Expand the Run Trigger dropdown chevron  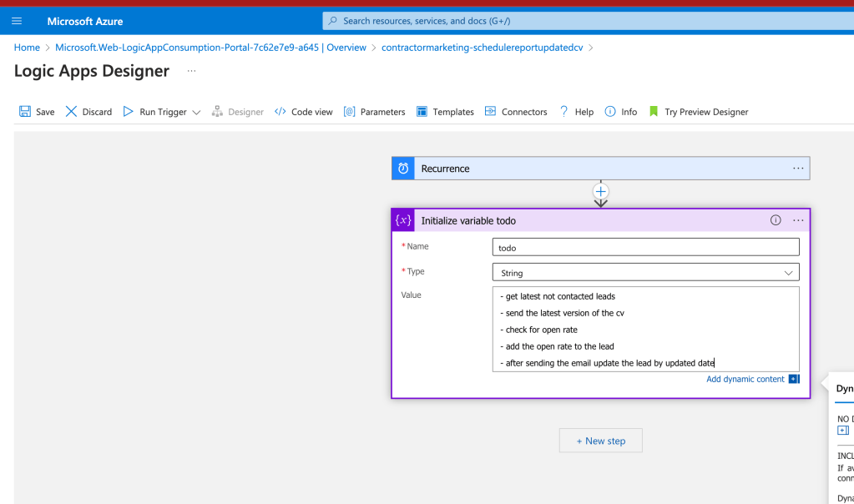[x=197, y=112]
